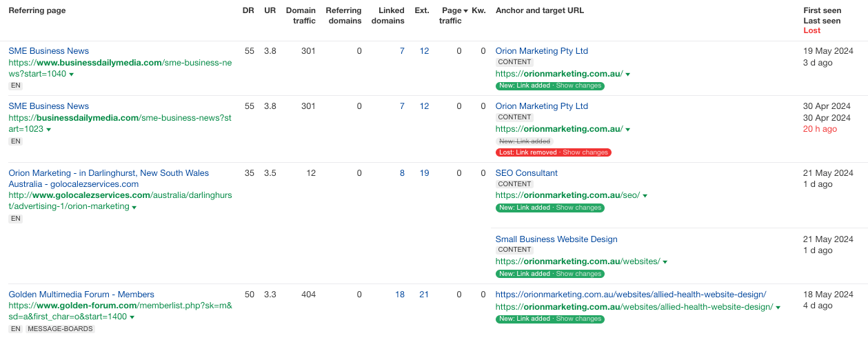Expand dropdown next to orionmarketing.com.au/seo/ URL

pyautogui.click(x=645, y=196)
